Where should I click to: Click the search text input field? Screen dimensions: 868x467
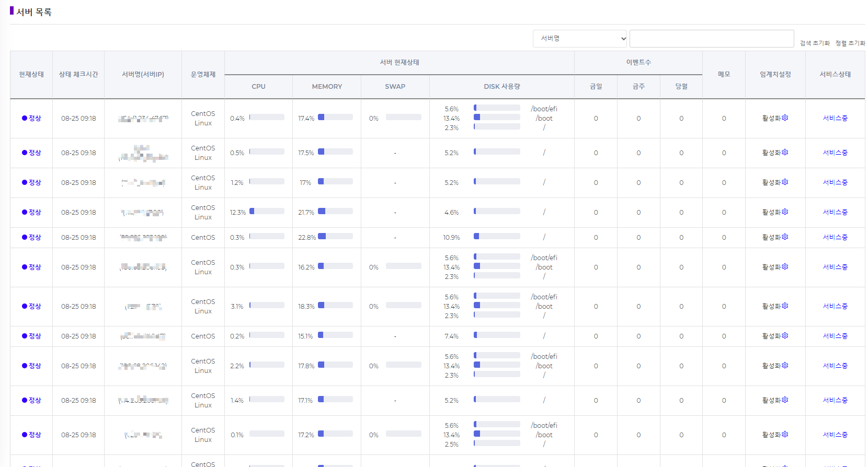[712, 39]
